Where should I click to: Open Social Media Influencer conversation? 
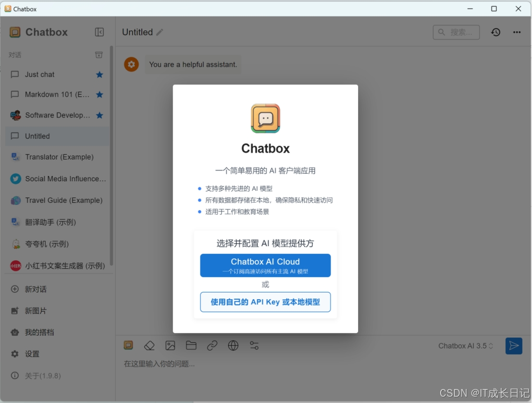(x=57, y=178)
